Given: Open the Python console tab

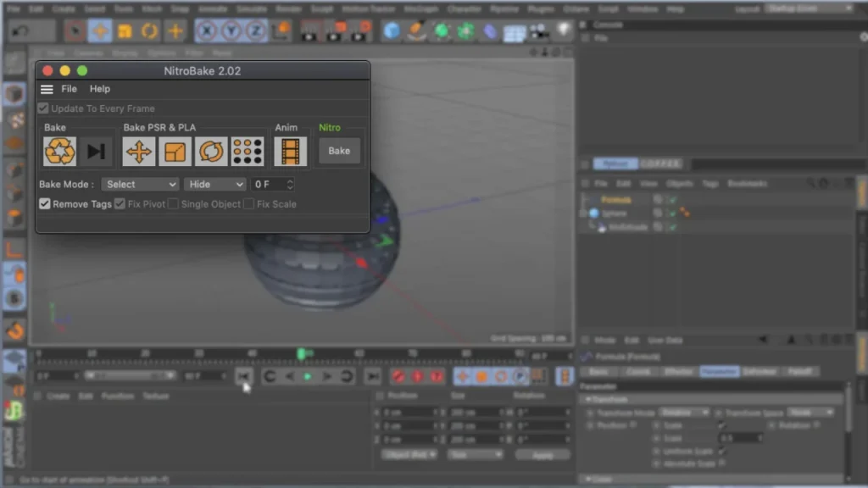Looking at the screenshot, I should (x=615, y=164).
